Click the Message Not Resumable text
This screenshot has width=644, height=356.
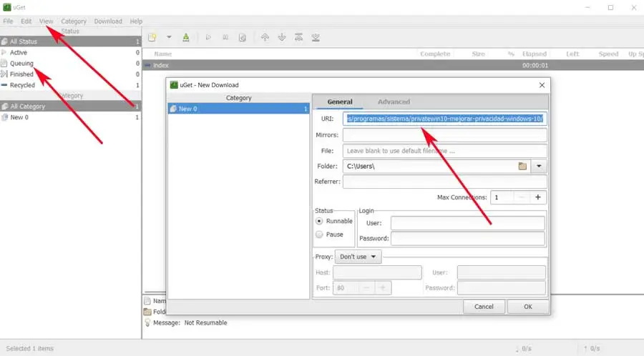click(190, 323)
